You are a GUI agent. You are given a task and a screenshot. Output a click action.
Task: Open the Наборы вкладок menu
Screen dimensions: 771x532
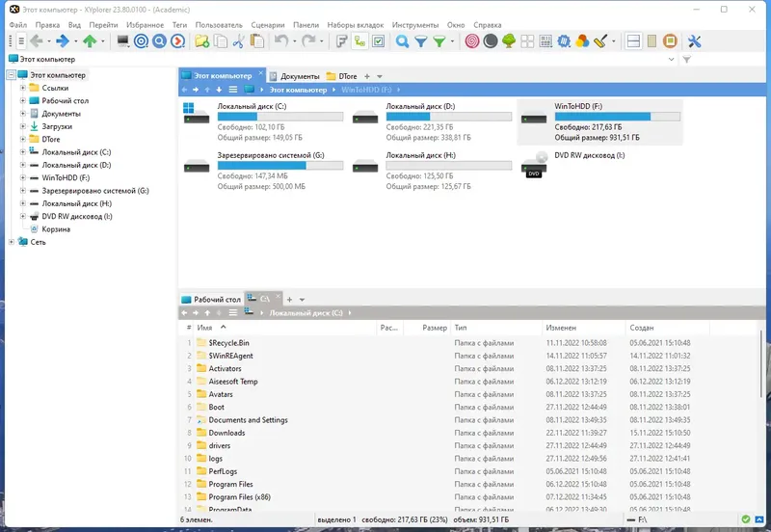(355, 25)
